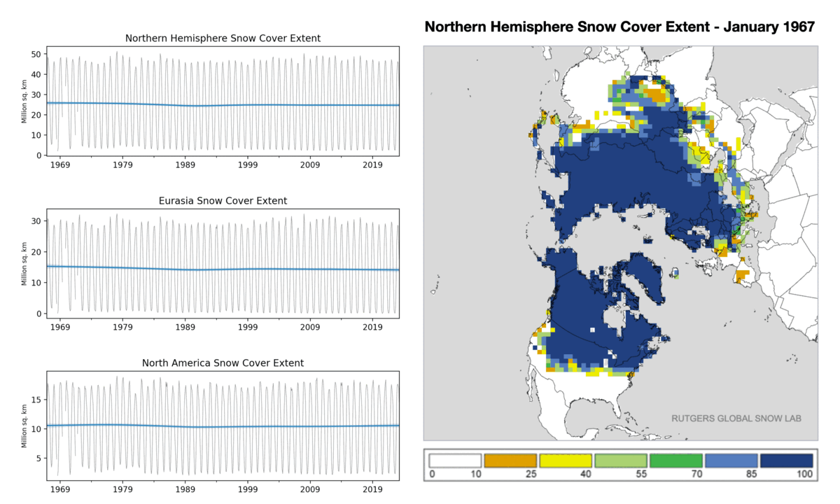Click '2019' on the Northern Hemisphere chart axis
The width and height of the screenshot is (840, 504).
click(372, 164)
